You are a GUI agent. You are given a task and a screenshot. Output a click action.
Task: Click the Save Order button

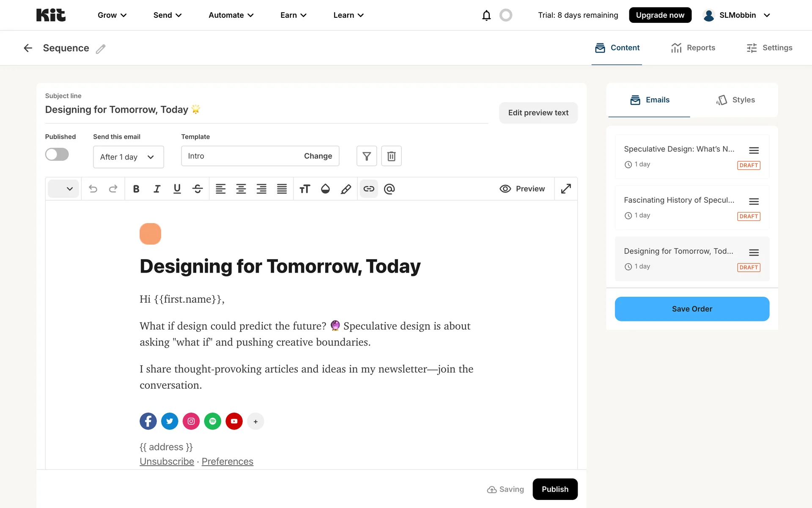coord(692,309)
